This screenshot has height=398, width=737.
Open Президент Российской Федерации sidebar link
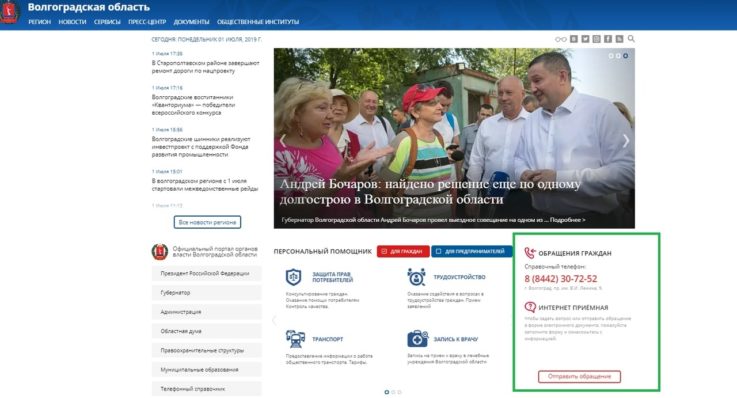pyautogui.click(x=206, y=273)
